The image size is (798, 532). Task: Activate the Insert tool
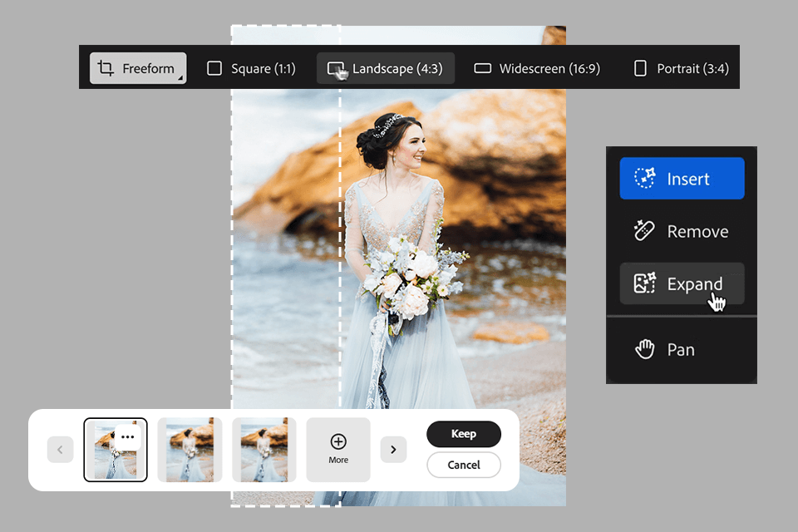coord(682,178)
